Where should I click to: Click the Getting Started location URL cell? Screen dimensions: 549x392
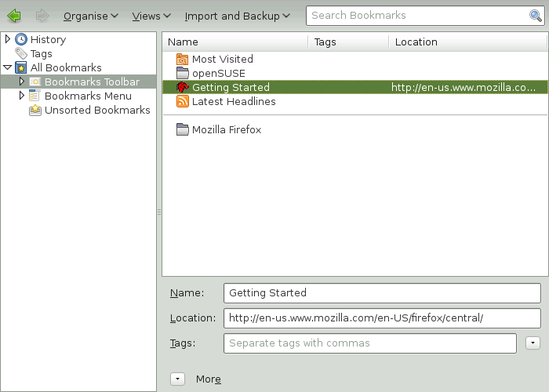(464, 87)
